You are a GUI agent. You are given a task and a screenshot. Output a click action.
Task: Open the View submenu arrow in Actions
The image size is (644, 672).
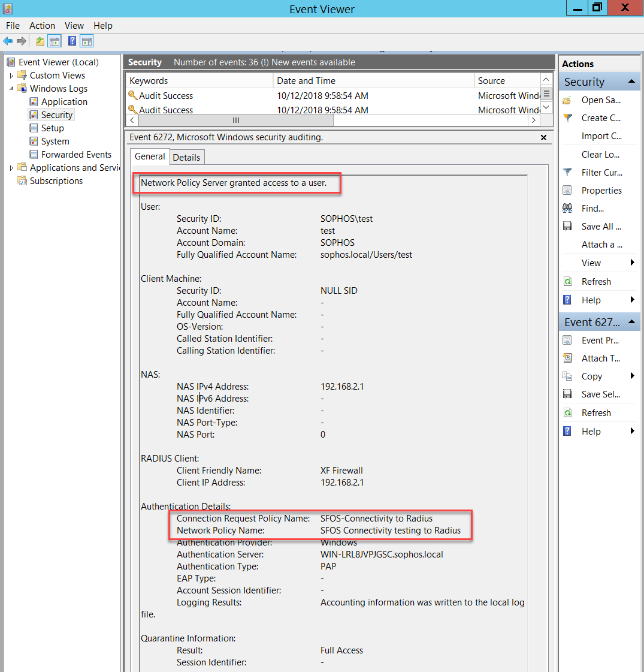pyautogui.click(x=633, y=263)
